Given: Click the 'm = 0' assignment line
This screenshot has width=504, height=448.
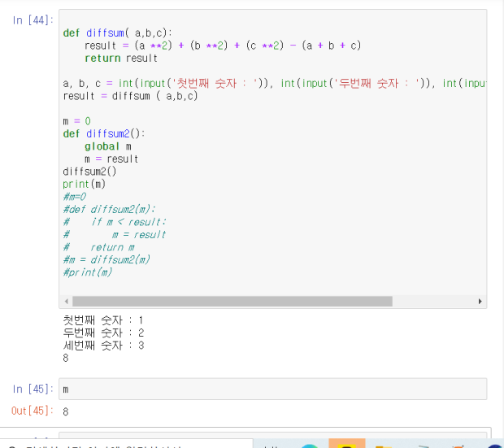Looking at the screenshot, I should (x=77, y=121).
